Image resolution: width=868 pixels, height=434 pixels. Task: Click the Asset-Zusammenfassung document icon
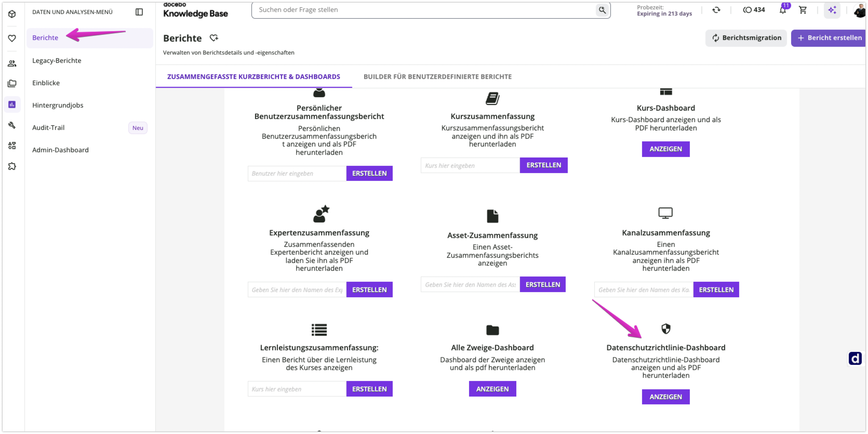tap(492, 216)
